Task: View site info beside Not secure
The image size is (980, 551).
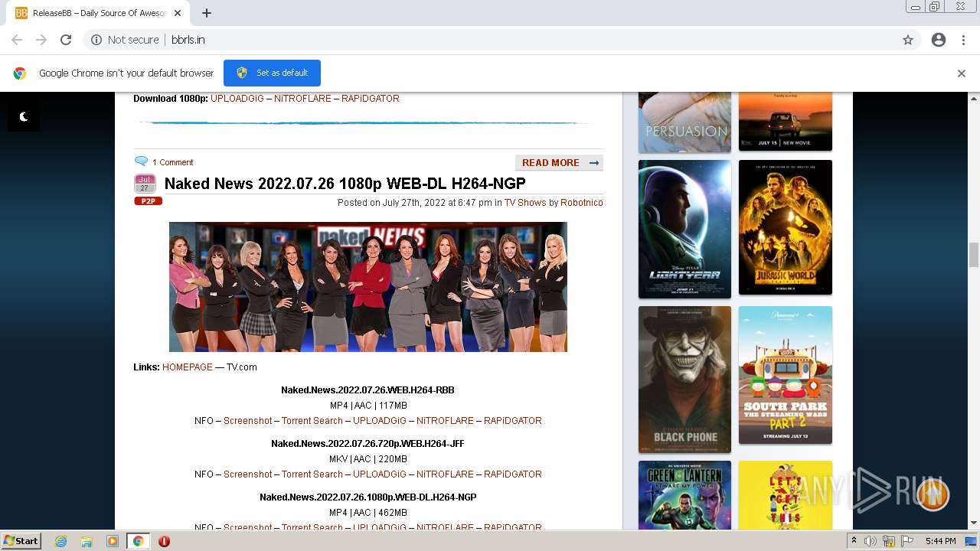Action: (x=96, y=40)
